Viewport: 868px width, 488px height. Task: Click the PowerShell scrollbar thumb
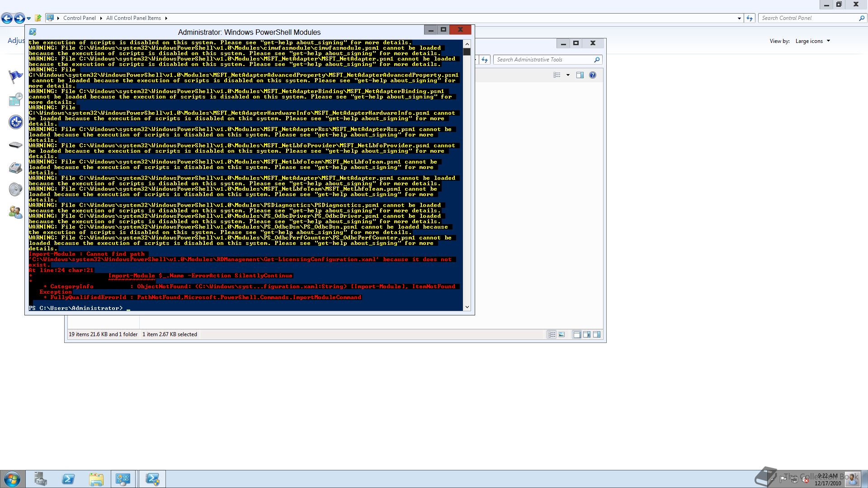click(x=467, y=52)
